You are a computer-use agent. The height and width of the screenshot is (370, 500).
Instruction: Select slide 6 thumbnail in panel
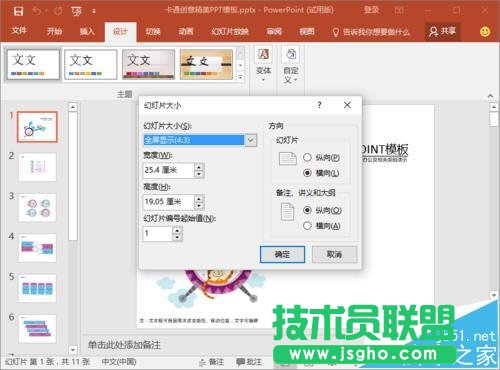tap(37, 328)
